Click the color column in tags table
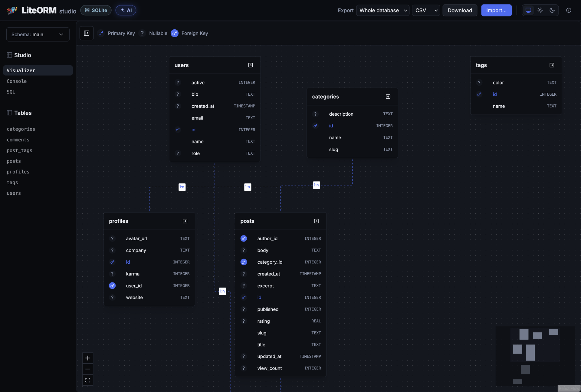Viewport: 581px width, 392px height. click(x=516, y=83)
